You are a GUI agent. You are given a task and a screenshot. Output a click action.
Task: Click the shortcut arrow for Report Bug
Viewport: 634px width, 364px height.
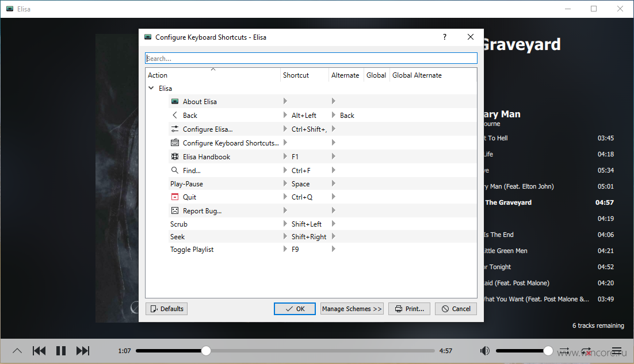pos(285,210)
